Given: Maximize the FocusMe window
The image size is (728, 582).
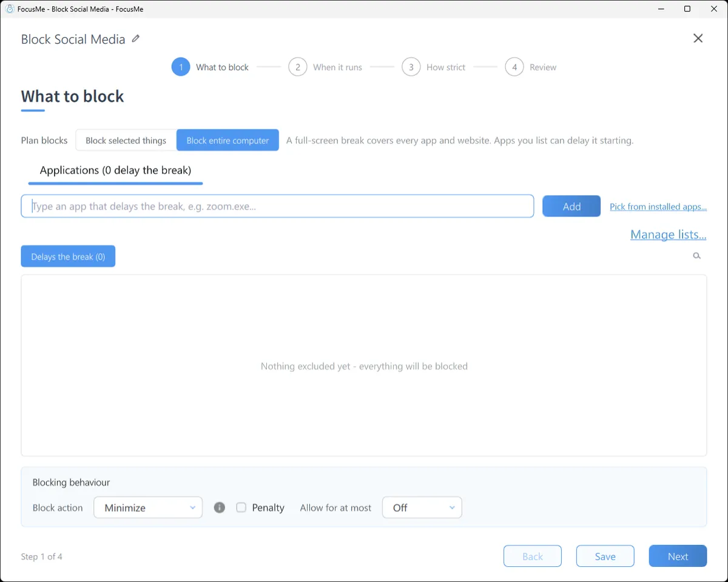Looking at the screenshot, I should 687,9.
